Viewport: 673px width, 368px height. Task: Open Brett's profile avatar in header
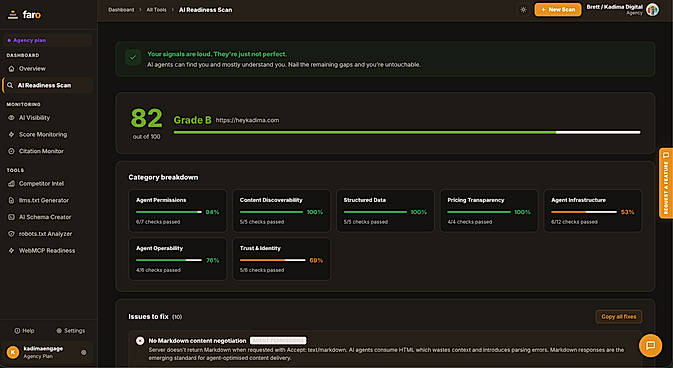point(652,9)
